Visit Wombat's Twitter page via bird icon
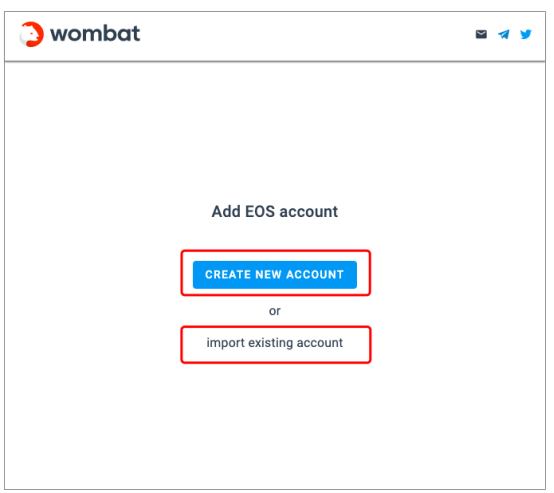Viewport: 554px width, 493px height. [526, 34]
